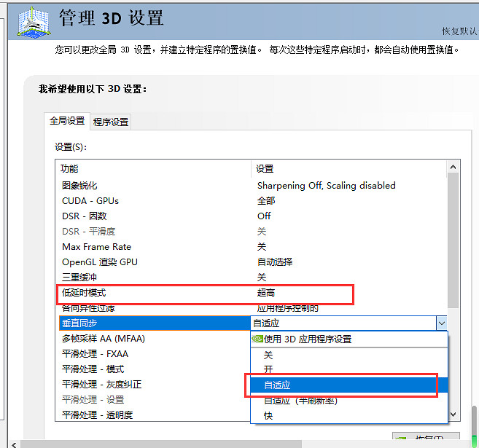Select the 三重缓冲 row
This screenshot has width=479, height=448.
[251, 277]
